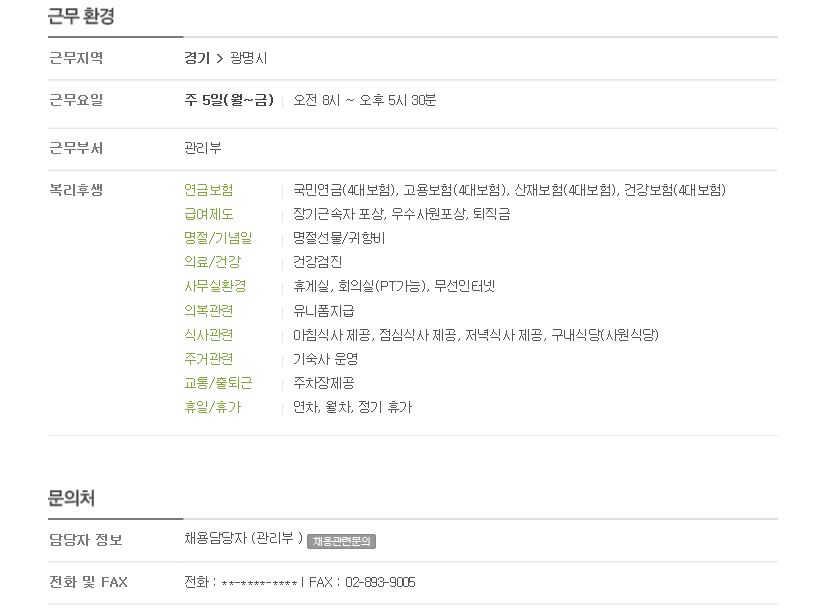Viewport: 825px width, 616px height.
Task: Click the 경기 region text
Action: 197,58
